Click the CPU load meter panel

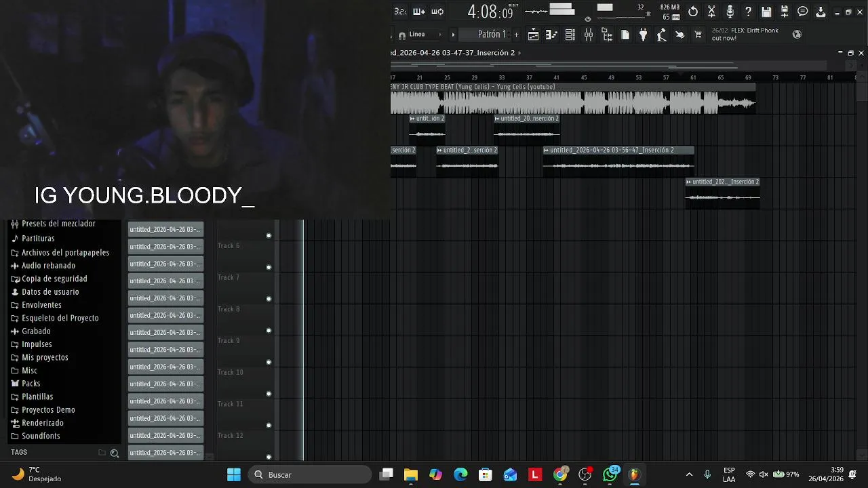point(624,12)
